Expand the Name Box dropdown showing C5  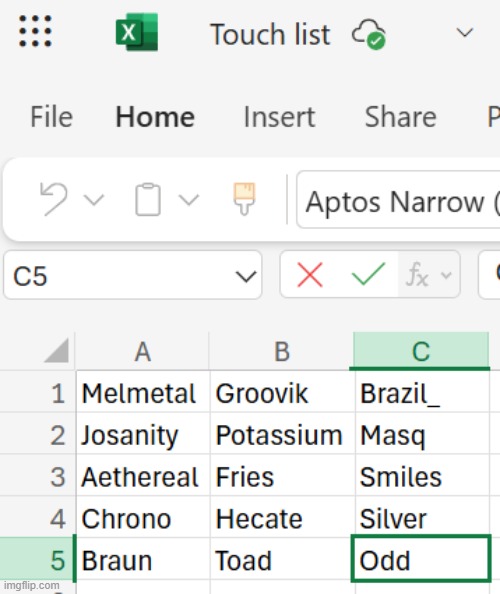246,277
